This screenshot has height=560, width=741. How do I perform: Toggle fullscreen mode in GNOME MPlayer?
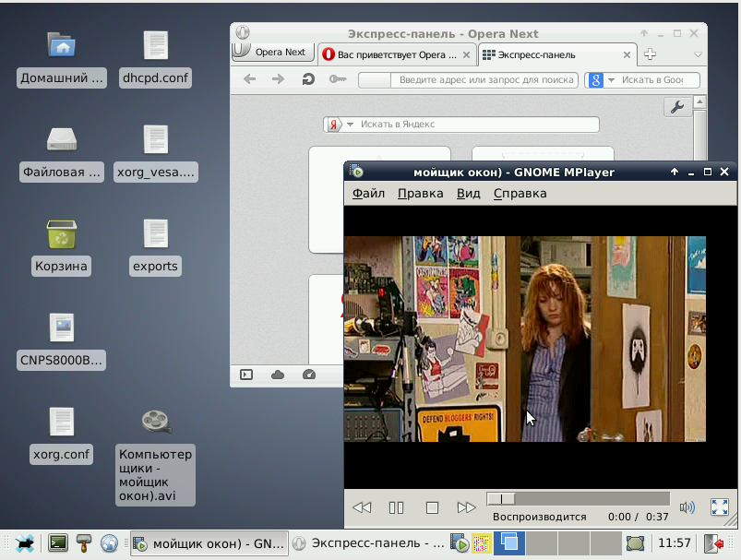pos(719,507)
